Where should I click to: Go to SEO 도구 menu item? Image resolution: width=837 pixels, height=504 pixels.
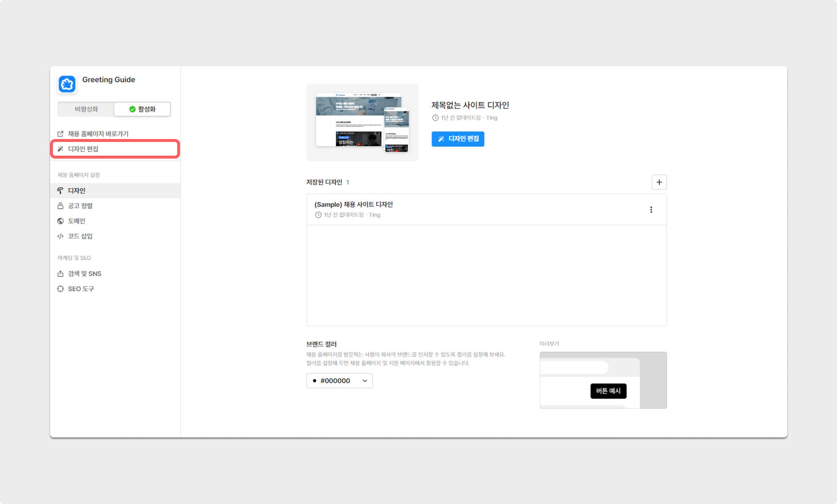coord(81,289)
